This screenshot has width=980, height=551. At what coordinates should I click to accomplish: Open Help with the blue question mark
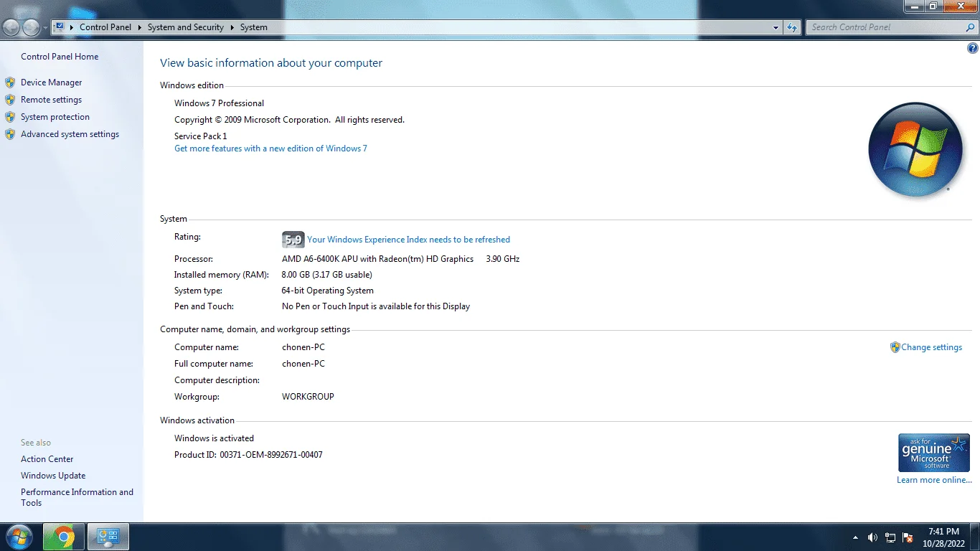click(973, 49)
